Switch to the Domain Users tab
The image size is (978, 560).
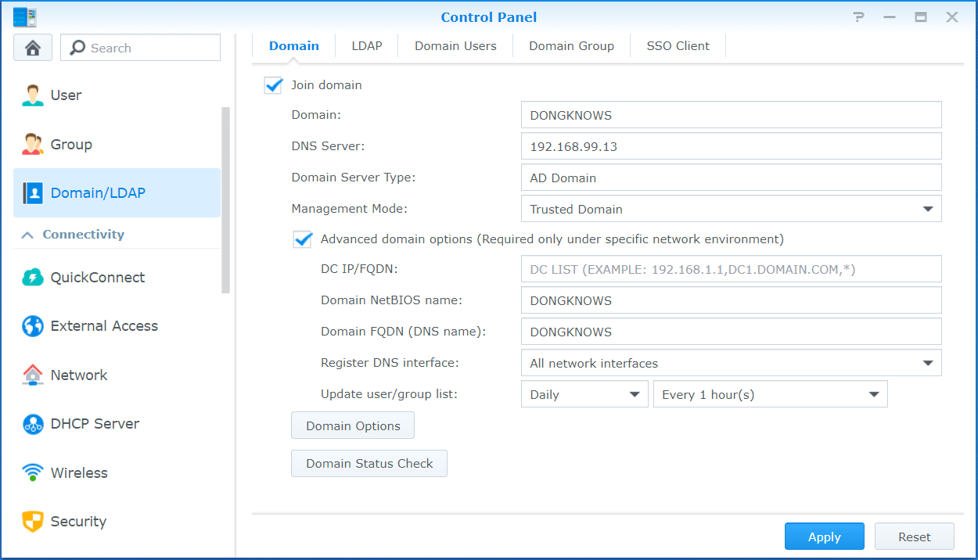[455, 46]
